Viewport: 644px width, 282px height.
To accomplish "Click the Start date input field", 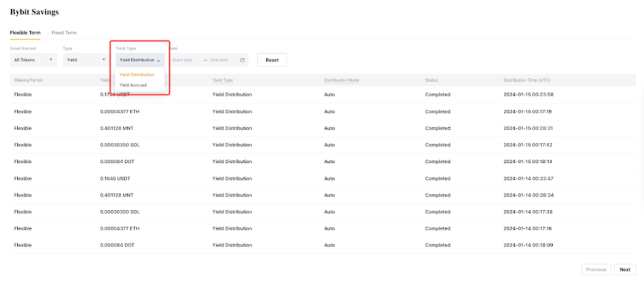I will (183, 60).
